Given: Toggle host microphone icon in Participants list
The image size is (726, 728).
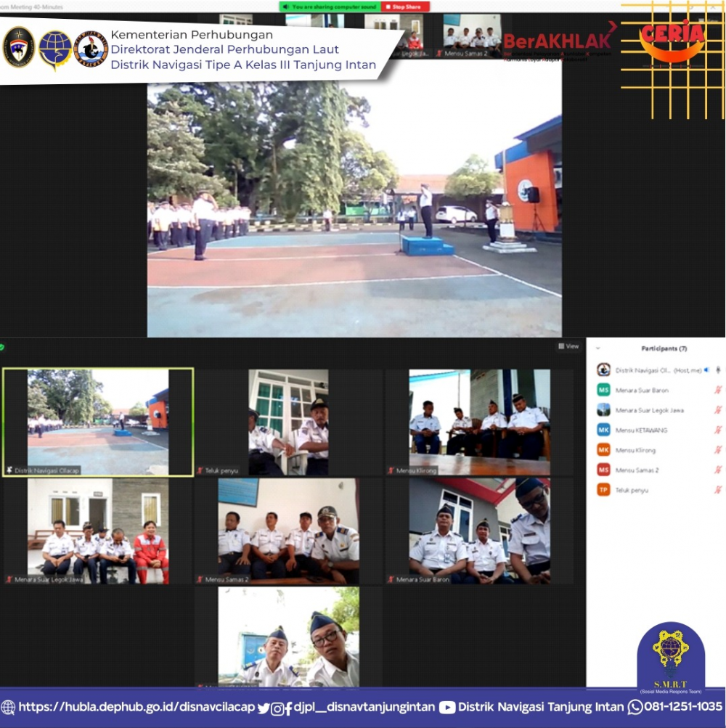Looking at the screenshot, I should pyautogui.click(x=718, y=370).
